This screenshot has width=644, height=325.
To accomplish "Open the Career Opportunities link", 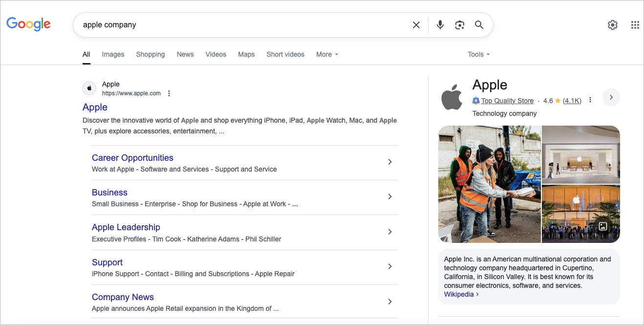I will [x=132, y=157].
